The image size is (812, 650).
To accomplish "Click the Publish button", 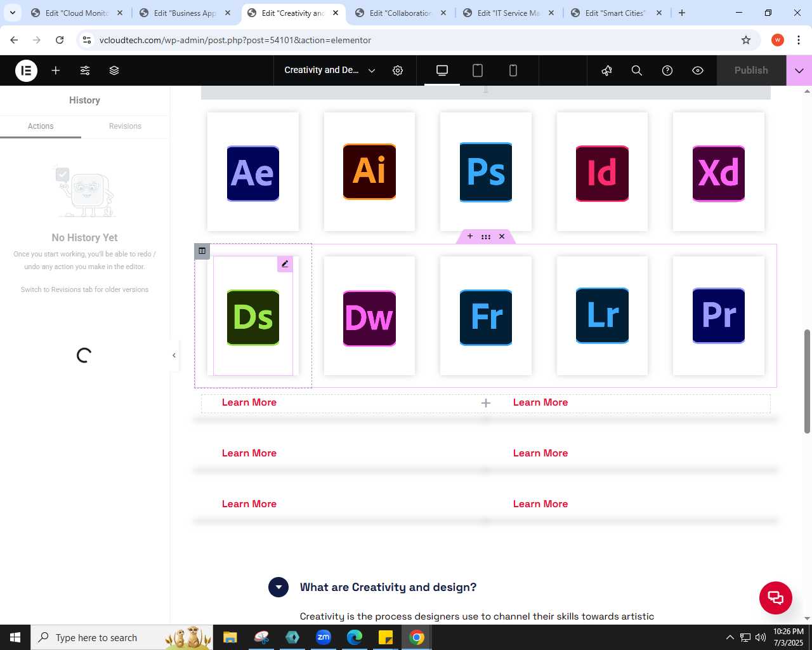I will [x=751, y=70].
